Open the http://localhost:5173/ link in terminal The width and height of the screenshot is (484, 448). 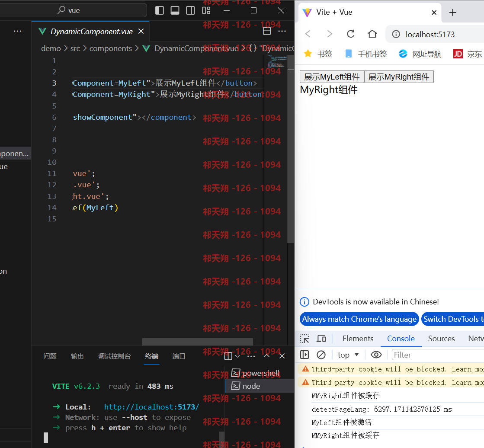pyautogui.click(x=151, y=407)
